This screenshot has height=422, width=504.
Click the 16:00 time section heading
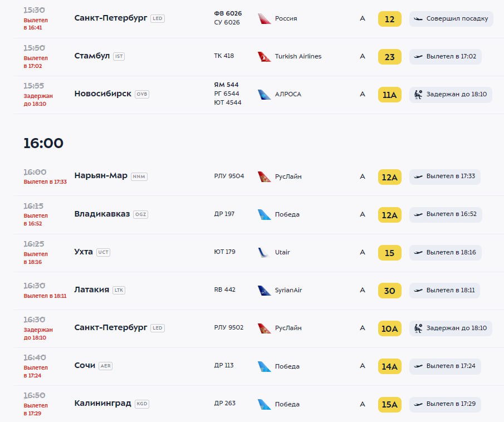coord(43,143)
